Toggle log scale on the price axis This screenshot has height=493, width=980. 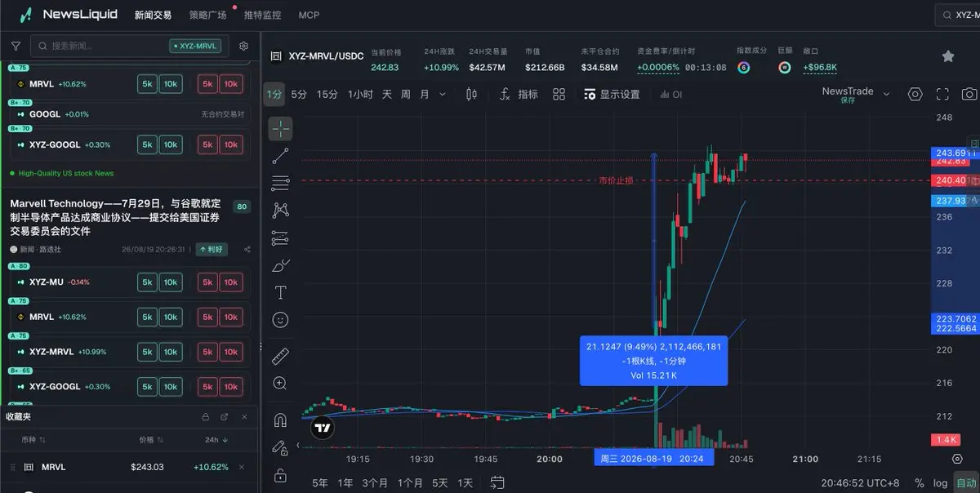(x=941, y=482)
